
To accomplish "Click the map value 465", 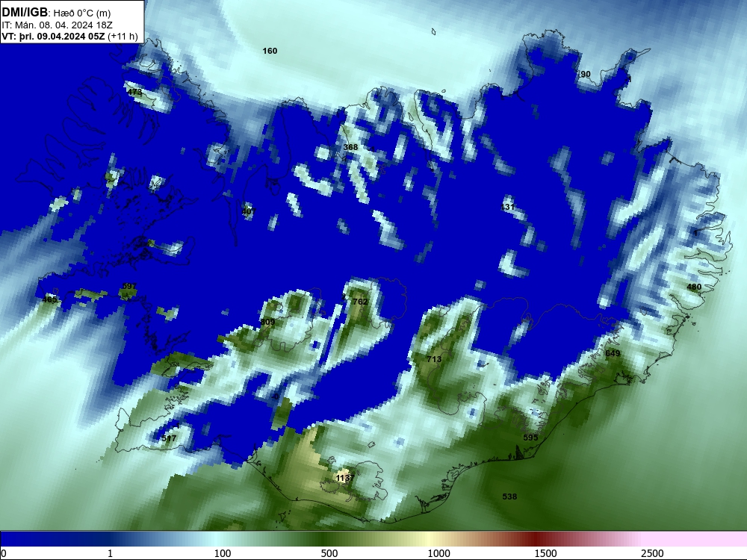I will [x=49, y=299].
